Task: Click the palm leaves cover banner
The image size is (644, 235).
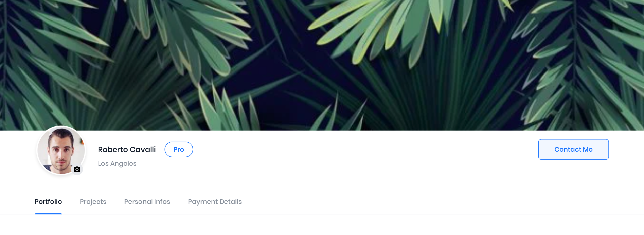Action: point(322,65)
